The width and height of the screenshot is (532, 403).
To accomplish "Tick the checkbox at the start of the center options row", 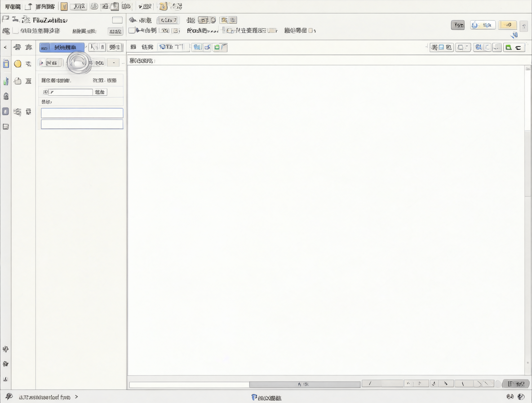I will tap(132, 31).
